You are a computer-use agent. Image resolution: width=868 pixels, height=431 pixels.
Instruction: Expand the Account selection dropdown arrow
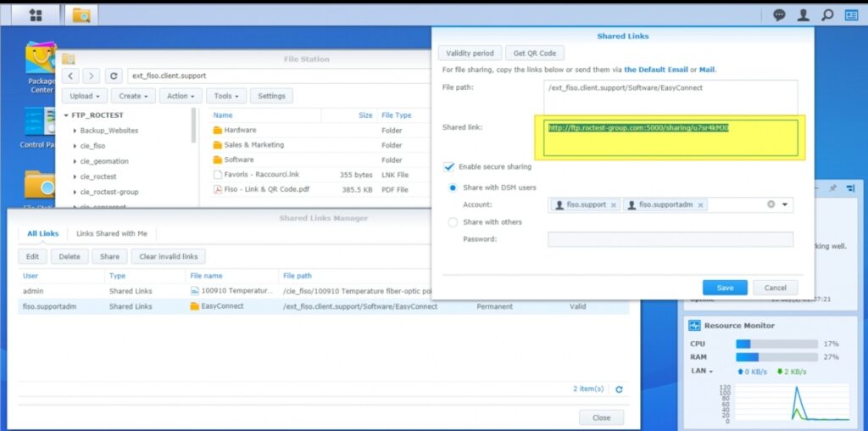tap(785, 204)
